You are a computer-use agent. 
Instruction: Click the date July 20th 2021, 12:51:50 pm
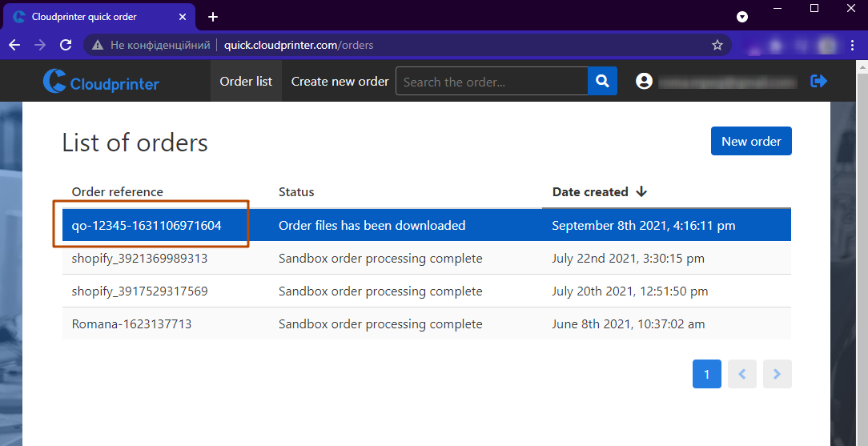[x=630, y=291]
